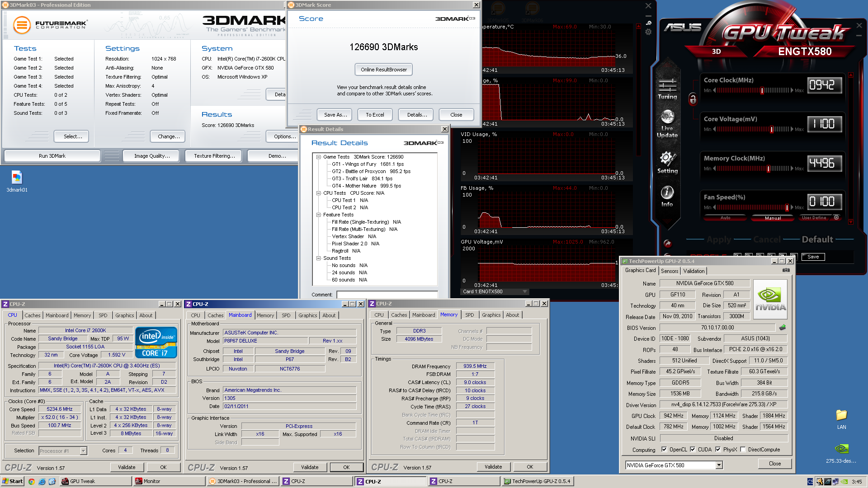868x488 pixels.
Task: Increase Core Clock with right arrow
Action: click(x=792, y=90)
